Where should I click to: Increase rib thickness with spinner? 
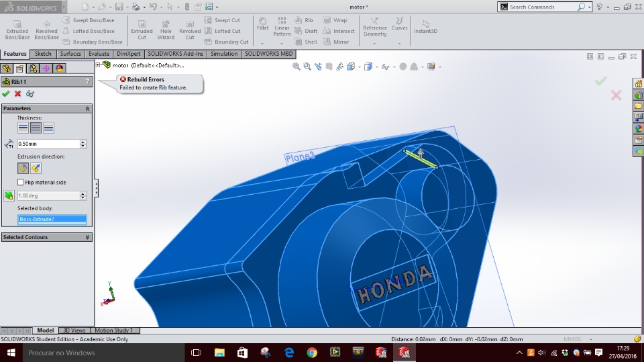point(83,142)
